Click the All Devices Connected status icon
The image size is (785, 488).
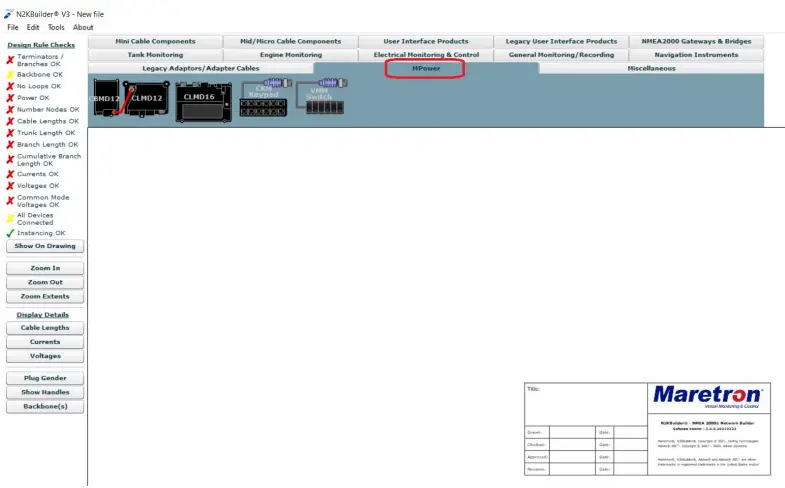coord(10,219)
